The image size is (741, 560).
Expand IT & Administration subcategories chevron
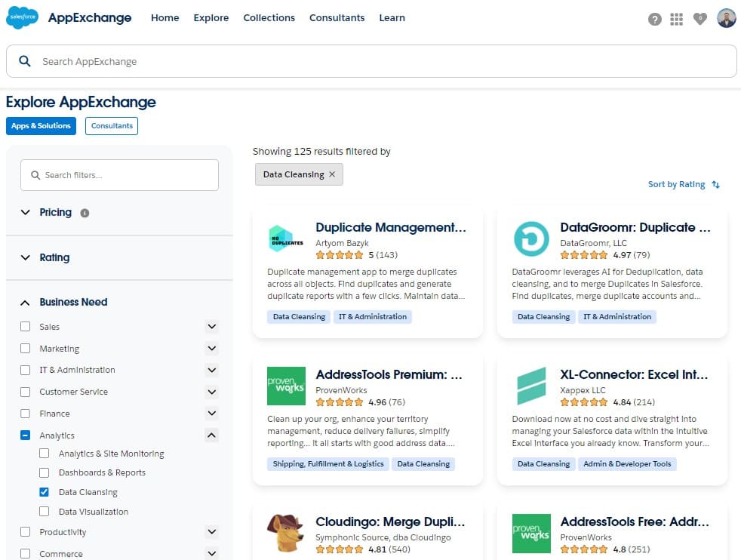[212, 370]
